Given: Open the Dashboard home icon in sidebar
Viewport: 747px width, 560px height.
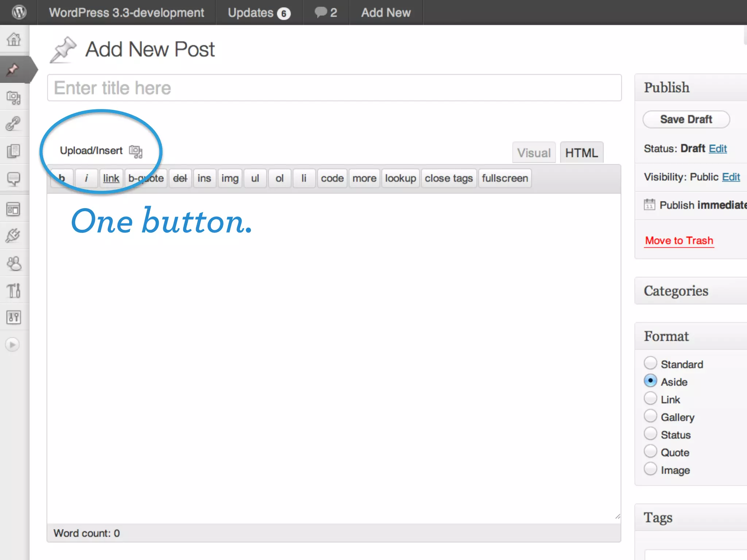Looking at the screenshot, I should coord(14,39).
